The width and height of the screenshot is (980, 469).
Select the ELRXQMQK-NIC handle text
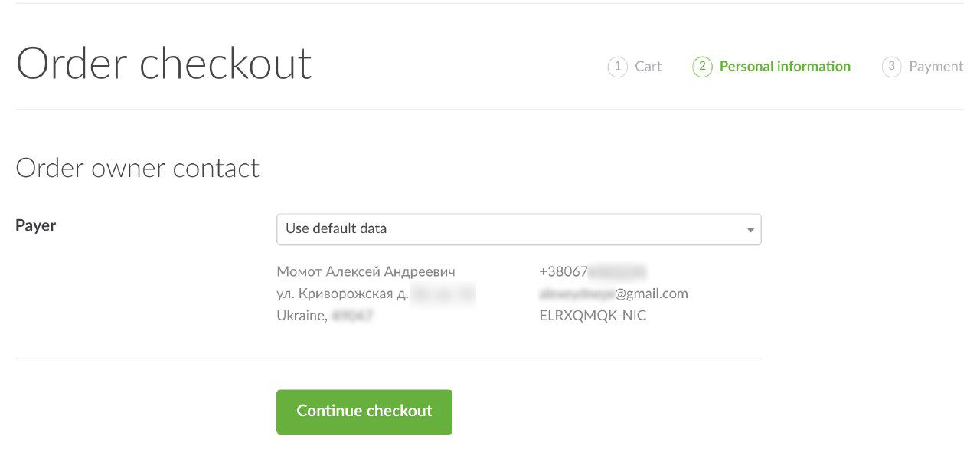click(593, 316)
